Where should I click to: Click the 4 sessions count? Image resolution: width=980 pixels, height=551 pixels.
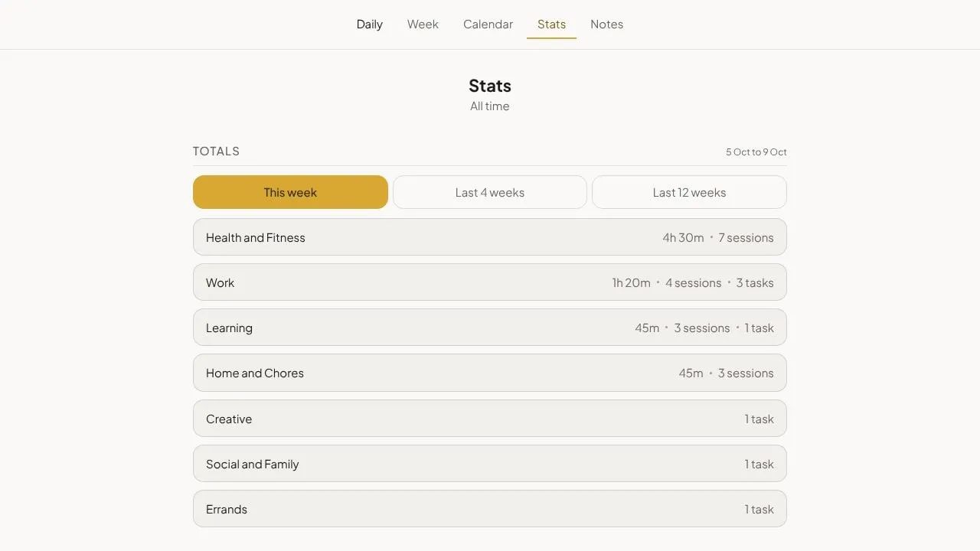tap(693, 283)
